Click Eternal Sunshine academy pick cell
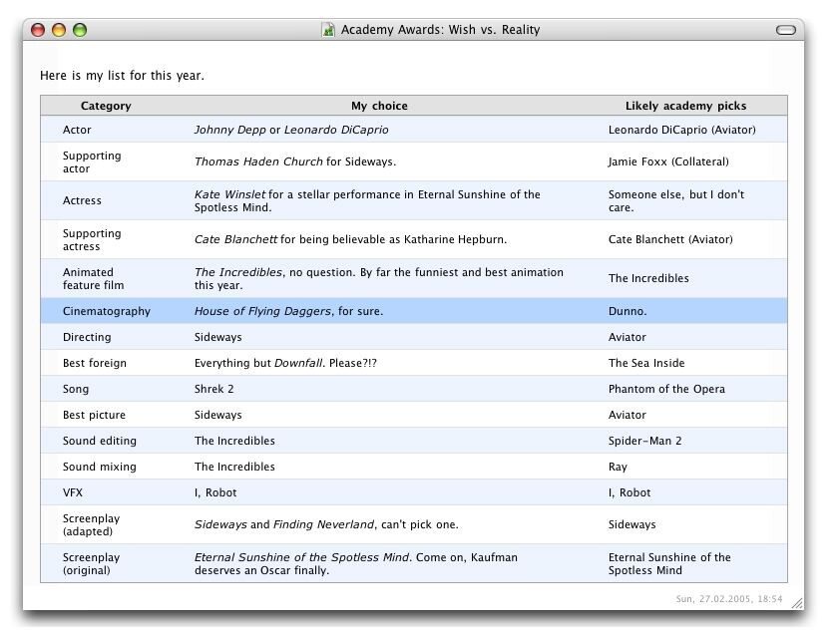The height and width of the screenshot is (639, 840). 669,564
